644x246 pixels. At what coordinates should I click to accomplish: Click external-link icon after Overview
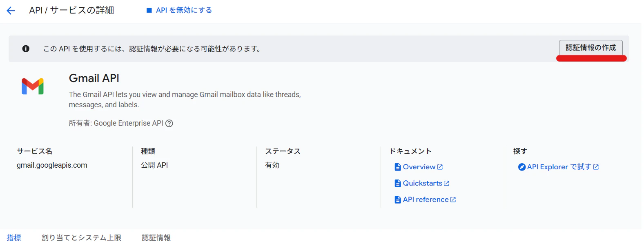440,167
